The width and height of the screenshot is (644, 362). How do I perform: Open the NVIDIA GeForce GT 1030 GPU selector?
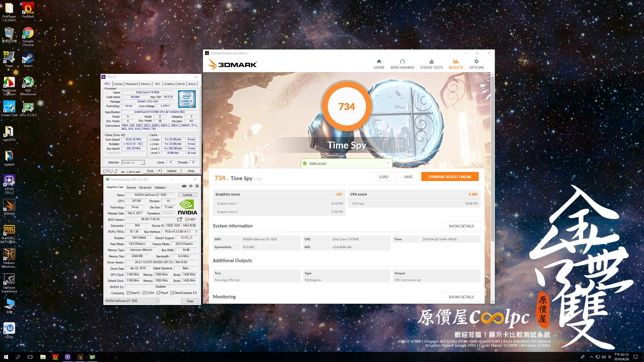(x=132, y=301)
